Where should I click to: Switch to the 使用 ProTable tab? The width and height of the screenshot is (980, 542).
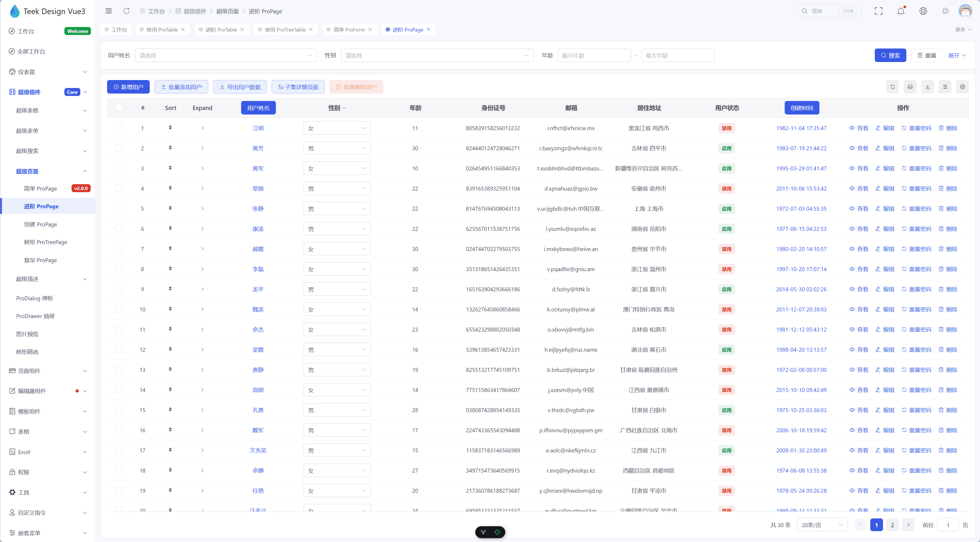pos(162,30)
